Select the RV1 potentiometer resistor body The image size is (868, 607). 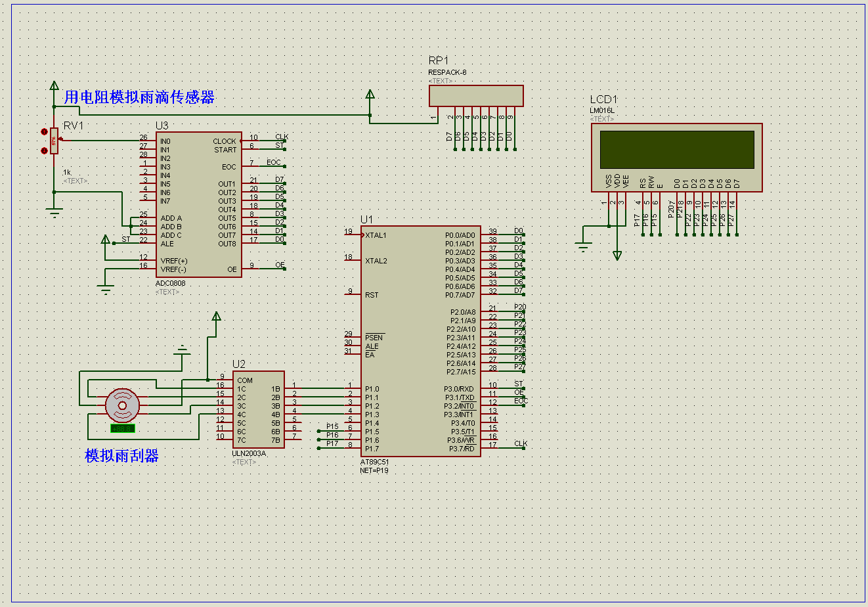tap(54, 141)
